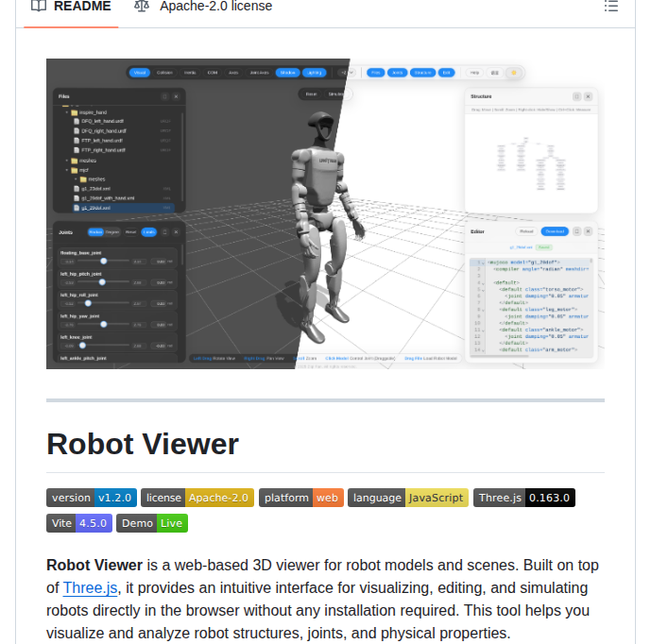The width and height of the screenshot is (651, 644).
Task: Click the "Robot Viewer" heading
Action: (143, 444)
